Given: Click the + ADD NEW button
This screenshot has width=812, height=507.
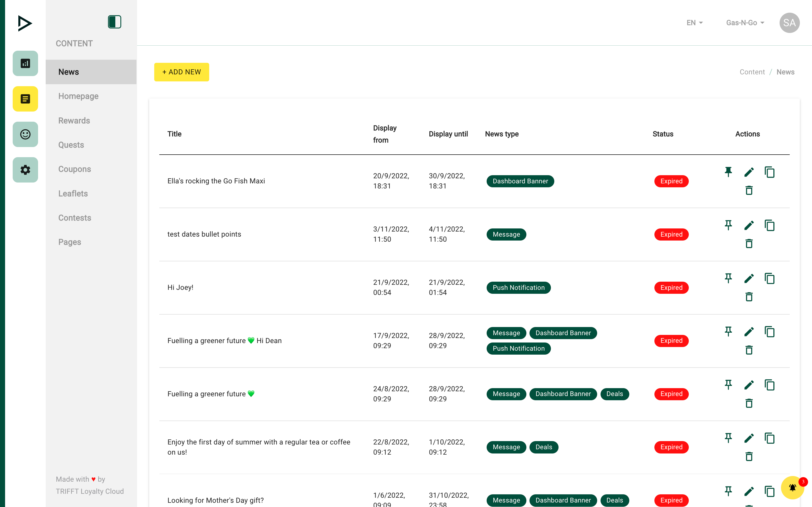Looking at the screenshot, I should 182,72.
